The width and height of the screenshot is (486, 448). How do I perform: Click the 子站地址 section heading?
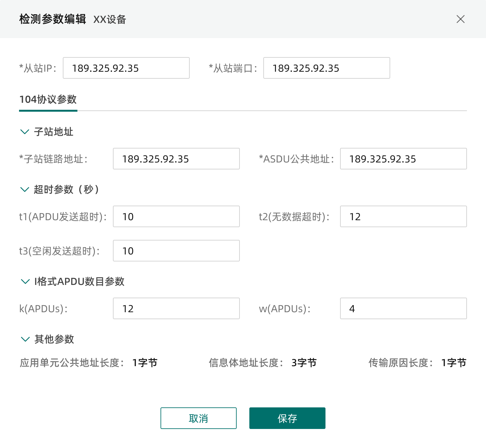tap(54, 132)
